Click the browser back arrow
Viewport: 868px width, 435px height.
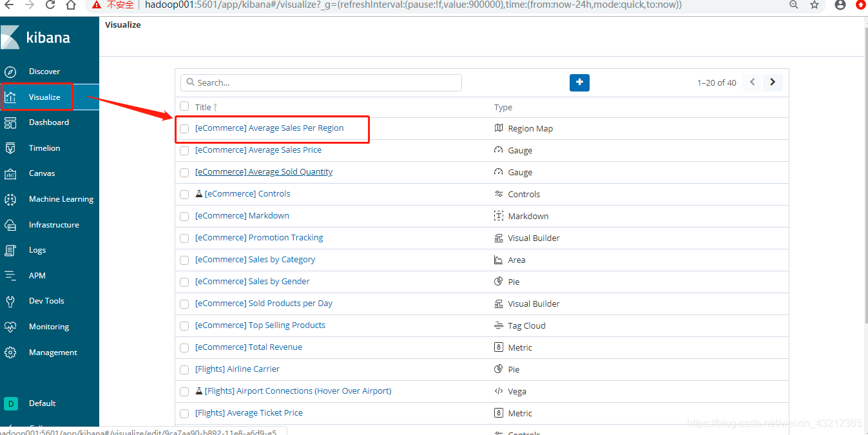[x=8, y=5]
